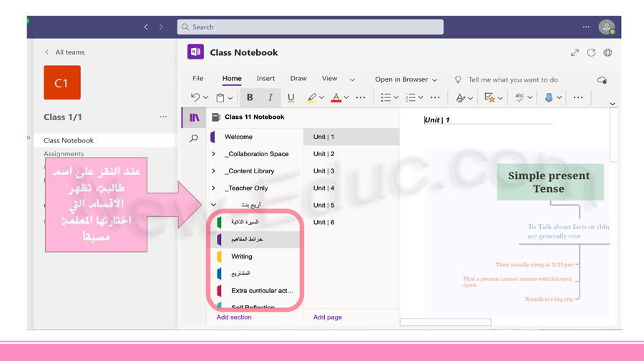The width and height of the screenshot is (644, 361).
Task: Open more paragraph formatting options
Action: click(x=435, y=97)
